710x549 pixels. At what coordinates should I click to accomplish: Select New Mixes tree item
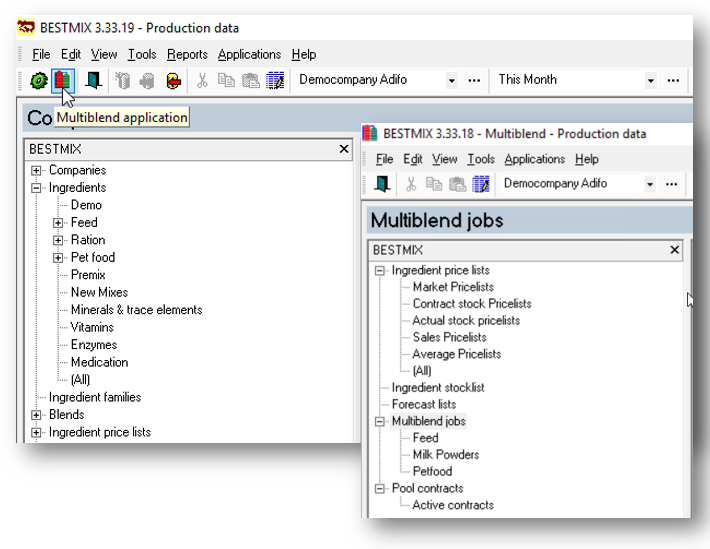coord(99,292)
